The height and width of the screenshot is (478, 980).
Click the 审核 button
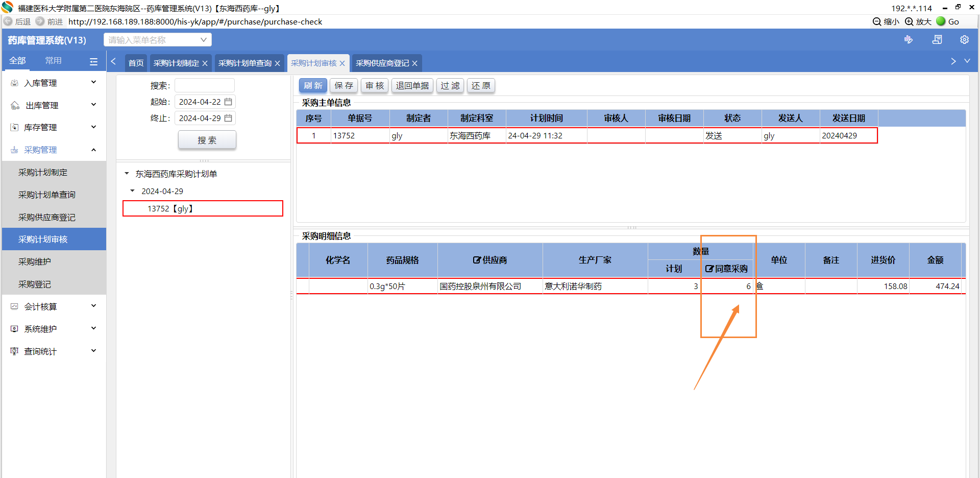click(x=375, y=86)
